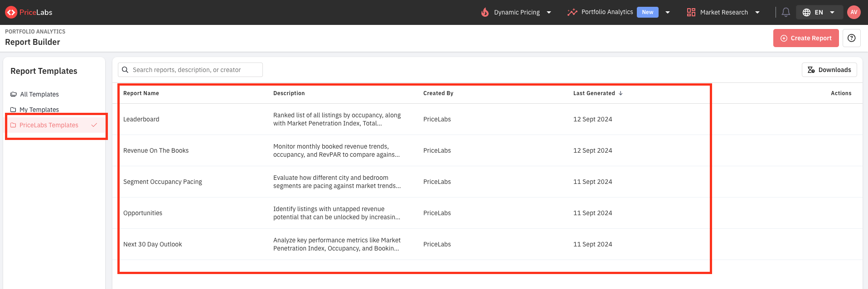Image resolution: width=868 pixels, height=289 pixels.
Task: Select PriceLabs Templates in sidebar
Action: coord(54,125)
